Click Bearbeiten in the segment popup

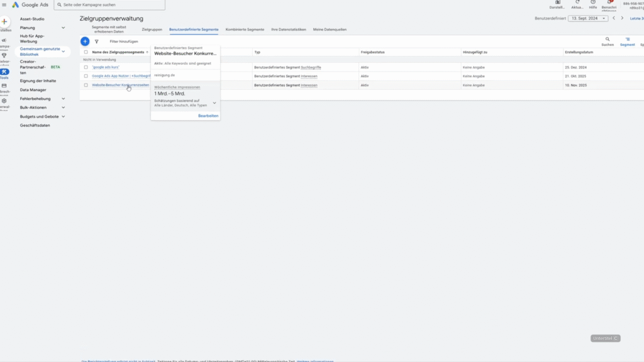tap(208, 116)
